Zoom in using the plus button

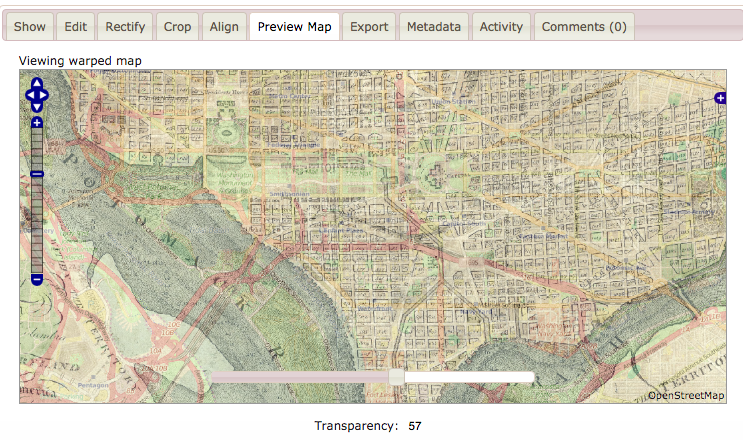tap(37, 123)
